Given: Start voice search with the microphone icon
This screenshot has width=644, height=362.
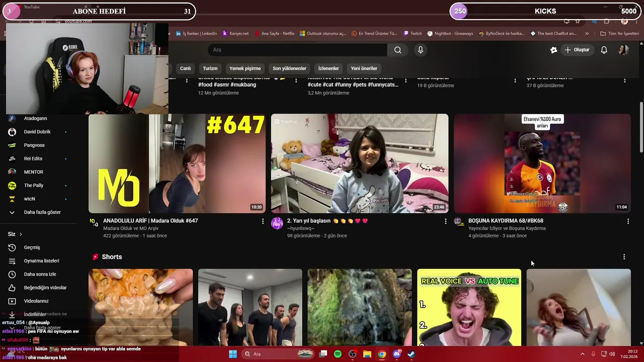Looking at the screenshot, I should tap(421, 50).
